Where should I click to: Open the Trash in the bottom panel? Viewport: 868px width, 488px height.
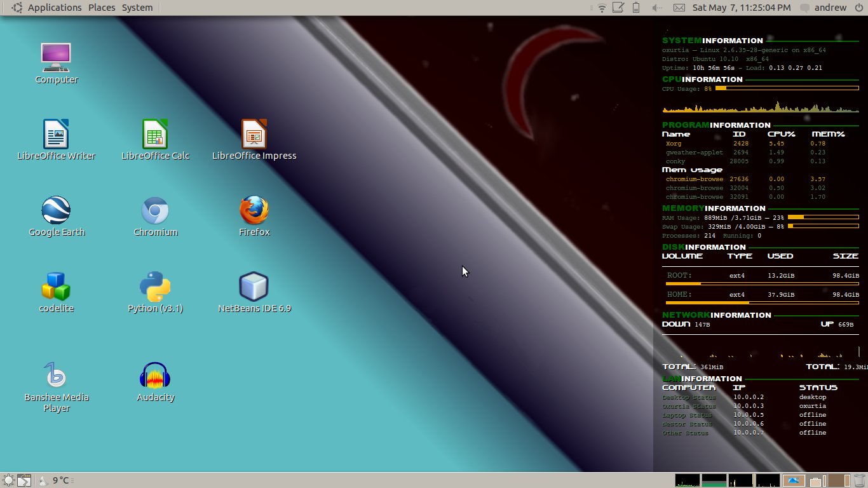(x=859, y=480)
